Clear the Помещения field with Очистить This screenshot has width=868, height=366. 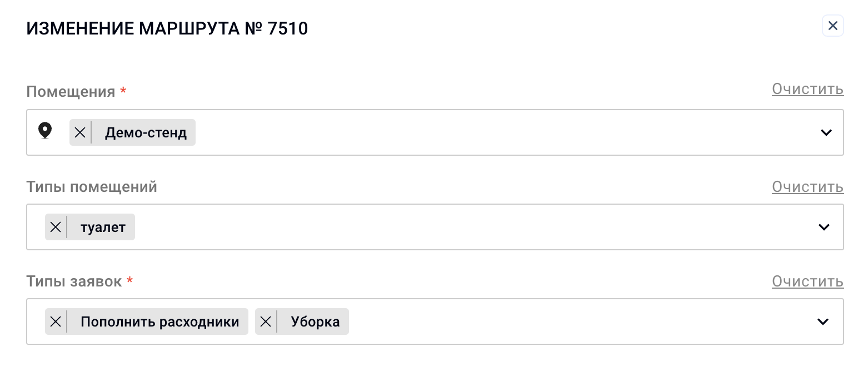pos(807,89)
